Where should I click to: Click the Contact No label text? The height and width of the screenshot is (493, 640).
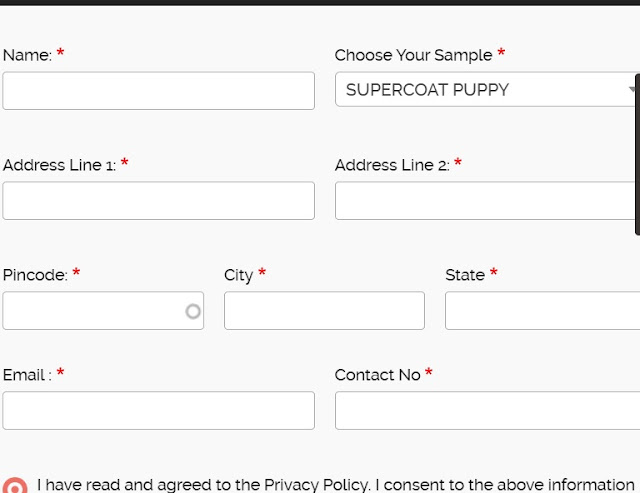(x=377, y=375)
